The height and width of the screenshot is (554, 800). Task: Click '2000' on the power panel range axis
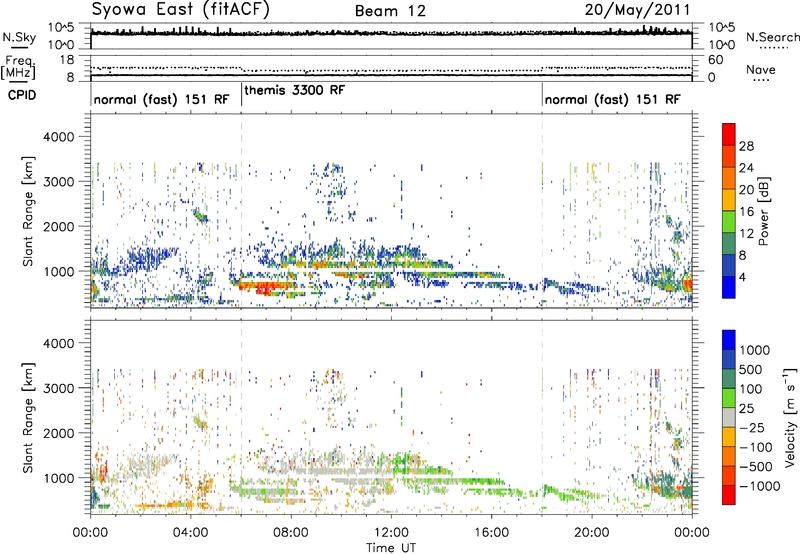click(x=58, y=226)
